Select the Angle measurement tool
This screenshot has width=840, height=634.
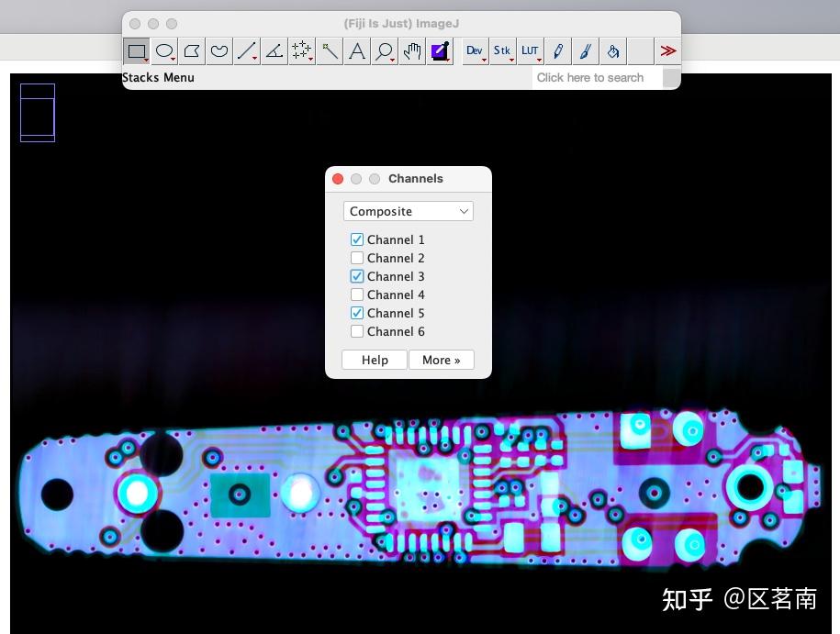pyautogui.click(x=274, y=50)
